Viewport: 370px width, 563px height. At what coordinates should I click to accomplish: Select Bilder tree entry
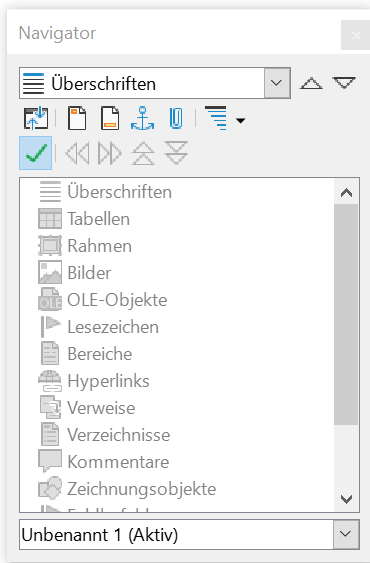89,273
